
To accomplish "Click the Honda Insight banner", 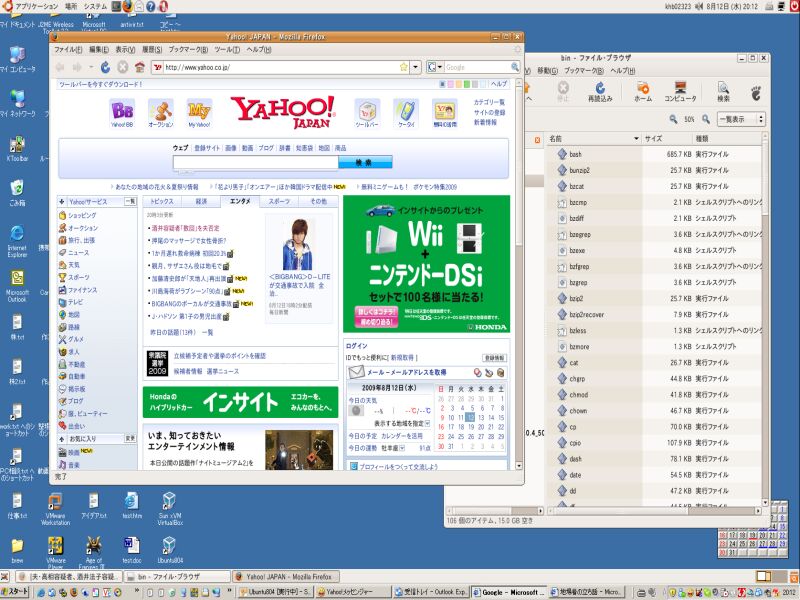I will click(x=240, y=402).
